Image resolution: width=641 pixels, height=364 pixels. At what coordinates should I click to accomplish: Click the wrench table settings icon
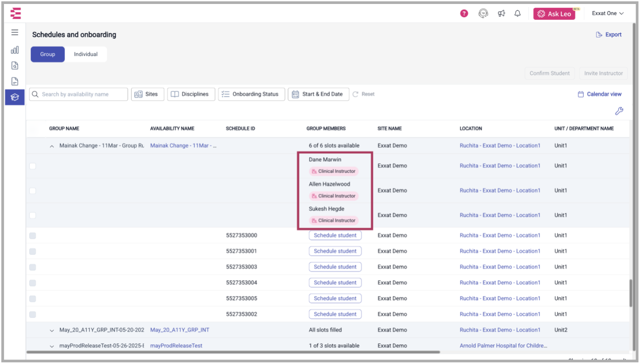619,111
